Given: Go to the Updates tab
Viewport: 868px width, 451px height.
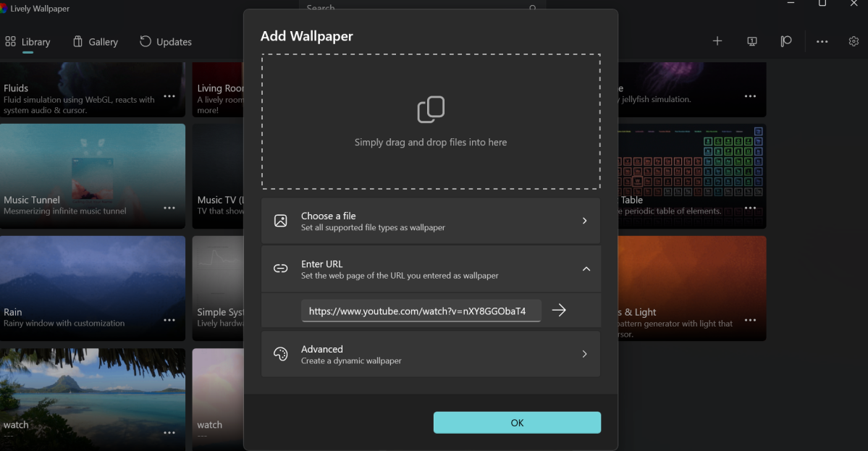Looking at the screenshot, I should pos(166,42).
